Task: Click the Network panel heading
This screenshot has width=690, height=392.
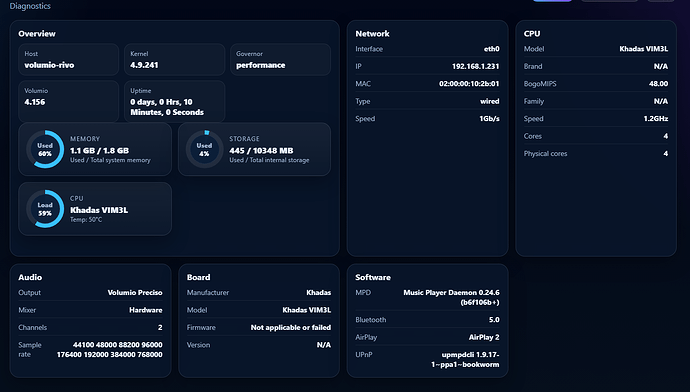Action: pyautogui.click(x=372, y=33)
